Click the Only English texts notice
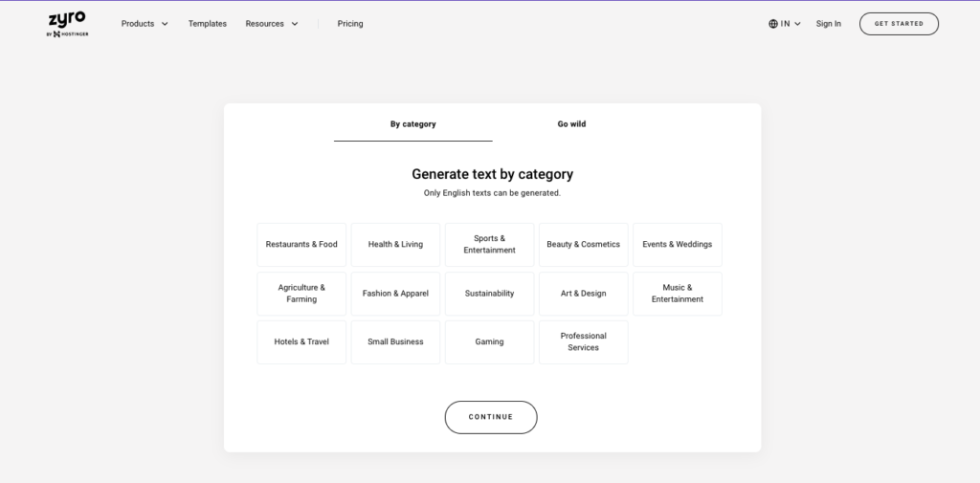 493,193
